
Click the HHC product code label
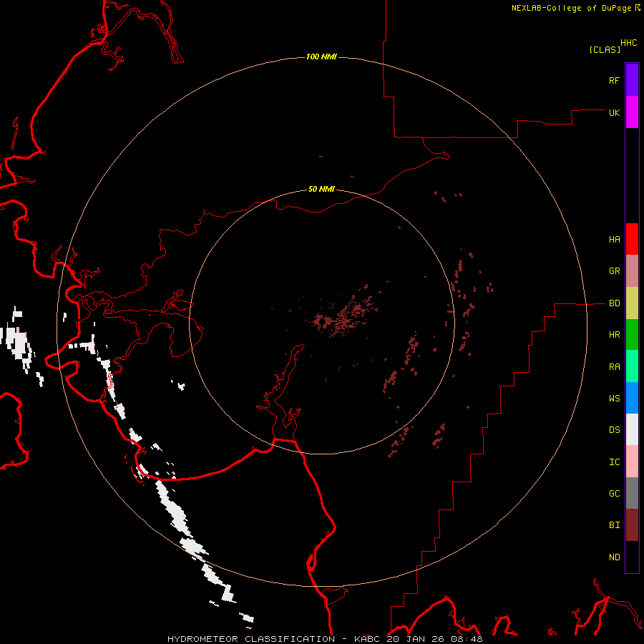pos(628,43)
